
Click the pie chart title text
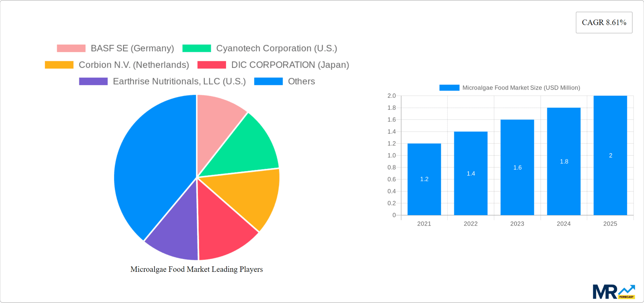pyautogui.click(x=197, y=269)
